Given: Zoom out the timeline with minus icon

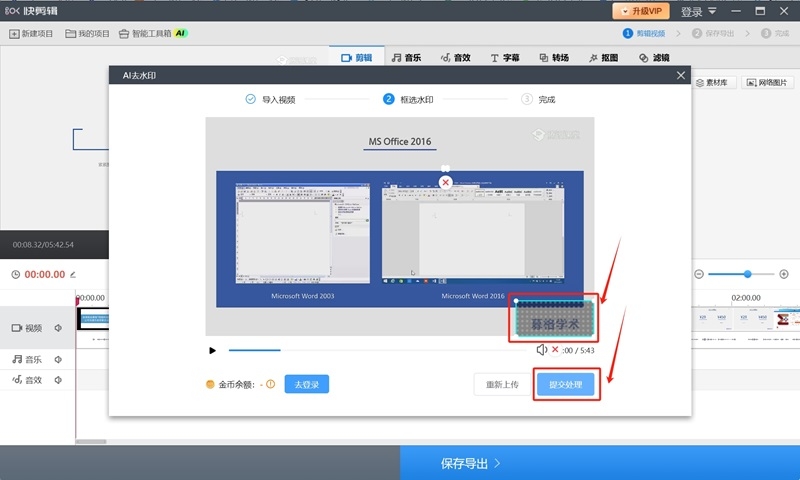Looking at the screenshot, I should (x=699, y=274).
